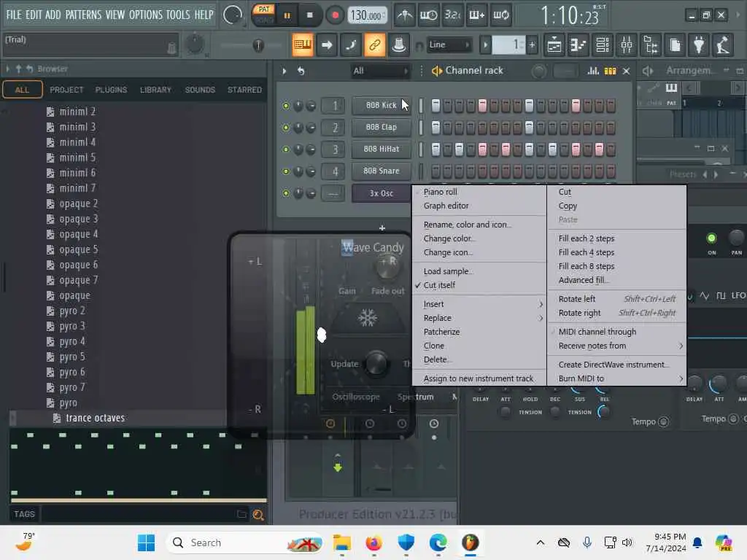The width and height of the screenshot is (747, 560).
Task: Toggle link/multilink to controllers icon
Action: coord(374,44)
